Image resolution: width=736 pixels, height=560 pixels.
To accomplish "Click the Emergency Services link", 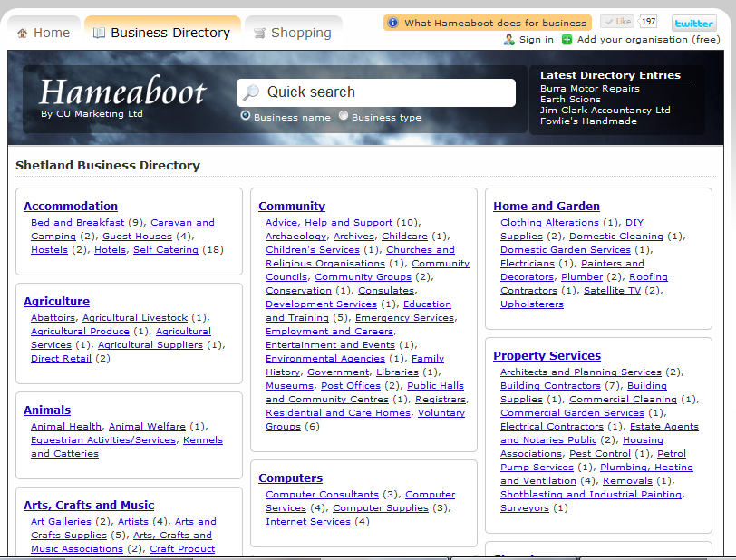I will click(x=404, y=318).
